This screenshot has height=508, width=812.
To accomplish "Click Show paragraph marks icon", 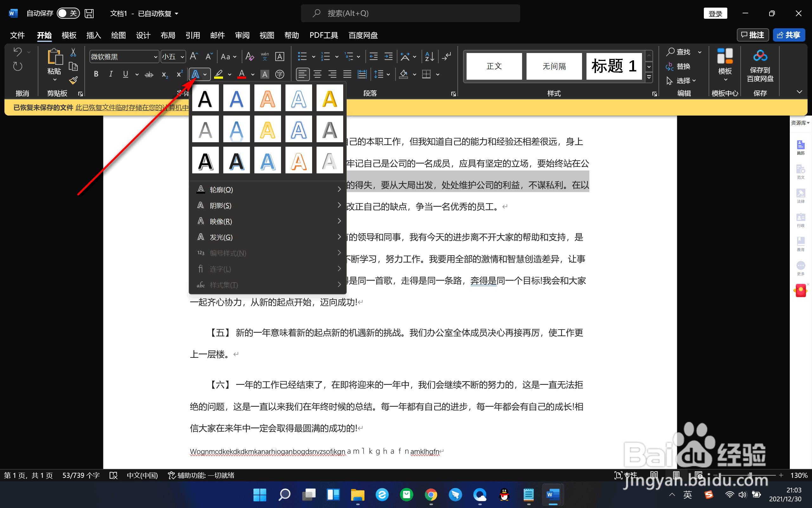I will point(446,57).
